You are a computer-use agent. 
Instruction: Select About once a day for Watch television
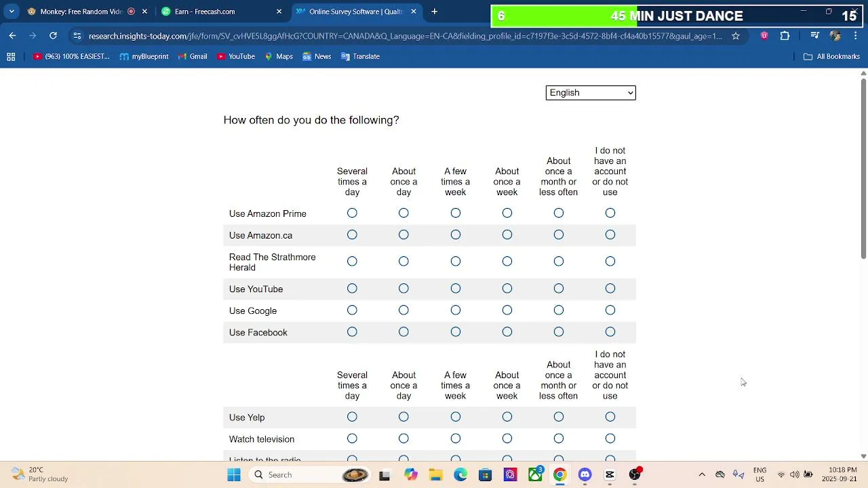point(403,439)
